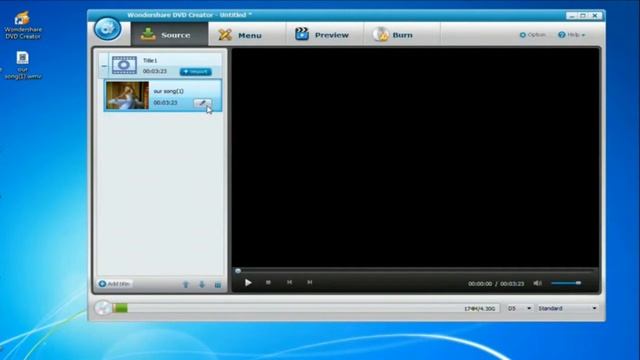This screenshot has height=360, width=640.
Task: Click Add title button
Action: tap(115, 284)
